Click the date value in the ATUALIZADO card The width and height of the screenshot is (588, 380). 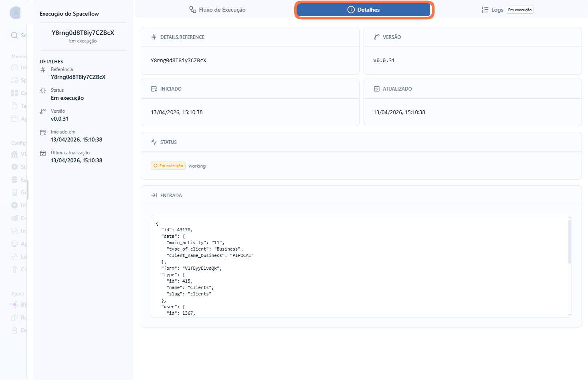tap(399, 112)
